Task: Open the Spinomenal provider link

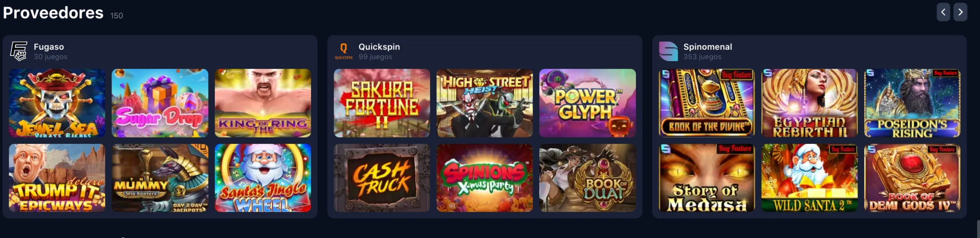Action: (x=708, y=47)
